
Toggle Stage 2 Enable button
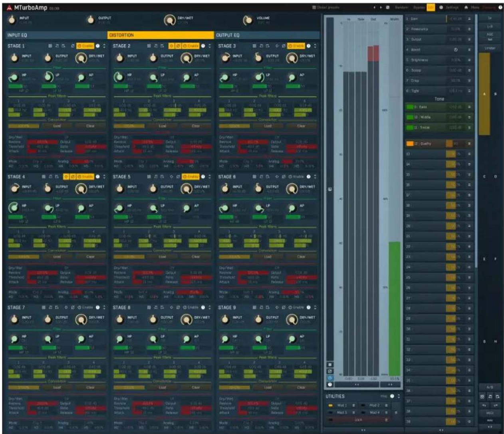pyautogui.click(x=190, y=46)
